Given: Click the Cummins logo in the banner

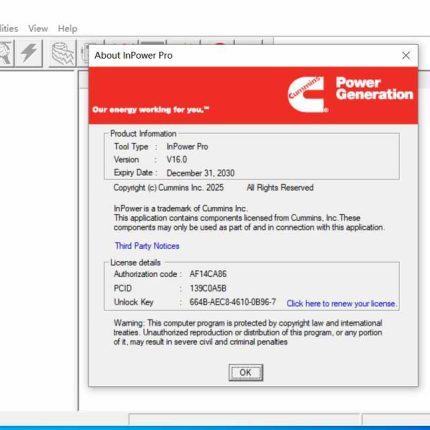Looking at the screenshot, I should (x=307, y=95).
